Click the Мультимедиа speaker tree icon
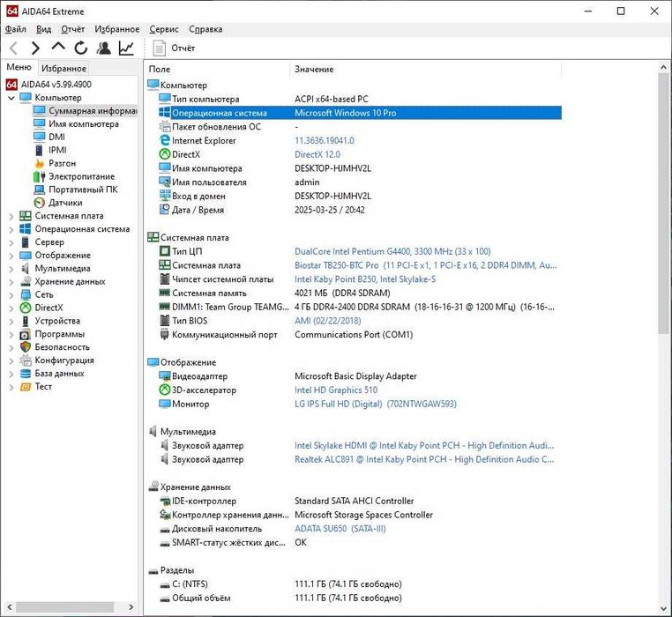Image resolution: width=672 pixels, height=617 pixels. click(26, 269)
